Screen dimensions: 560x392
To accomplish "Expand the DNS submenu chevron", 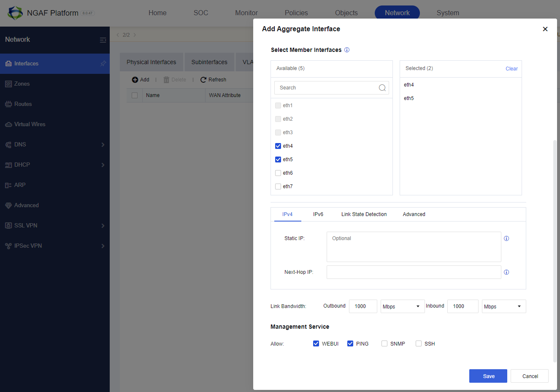I will 103,145.
